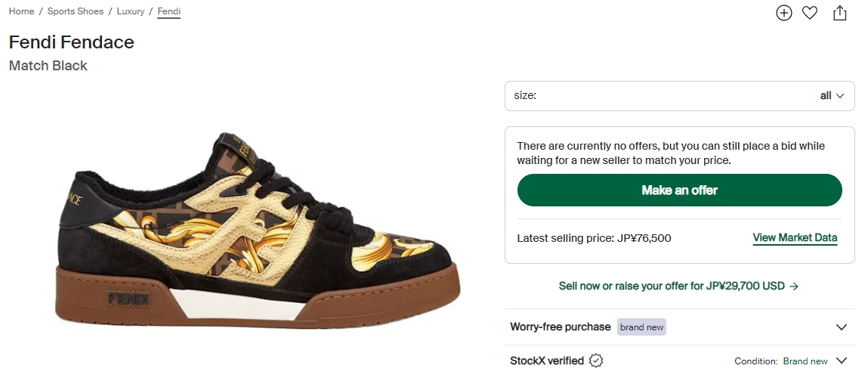Viewport: 868px width, 387px height.
Task: Click Sell now or raise your offer
Action: (x=678, y=286)
